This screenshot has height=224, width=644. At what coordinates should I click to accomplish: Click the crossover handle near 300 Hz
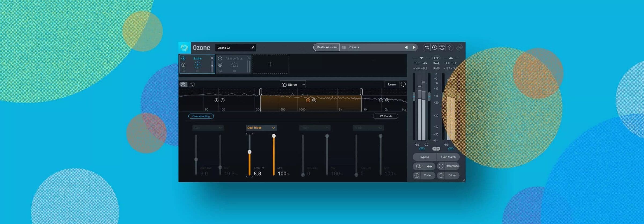coord(261,92)
